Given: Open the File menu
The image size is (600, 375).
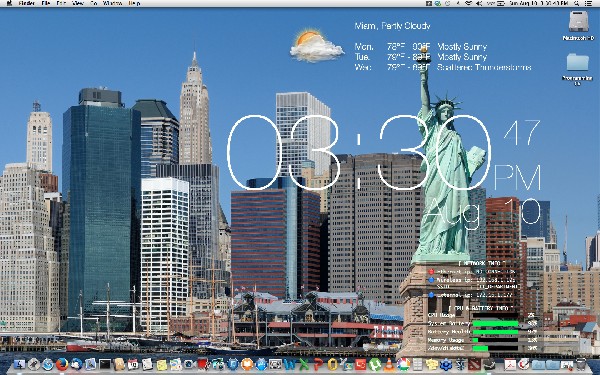Looking at the screenshot, I should click(x=46, y=3).
